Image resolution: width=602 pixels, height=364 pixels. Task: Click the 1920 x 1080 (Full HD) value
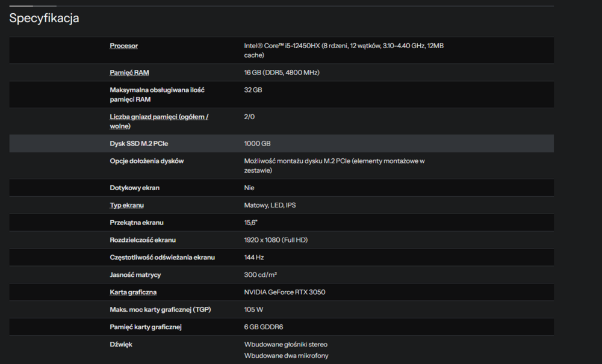tap(276, 240)
